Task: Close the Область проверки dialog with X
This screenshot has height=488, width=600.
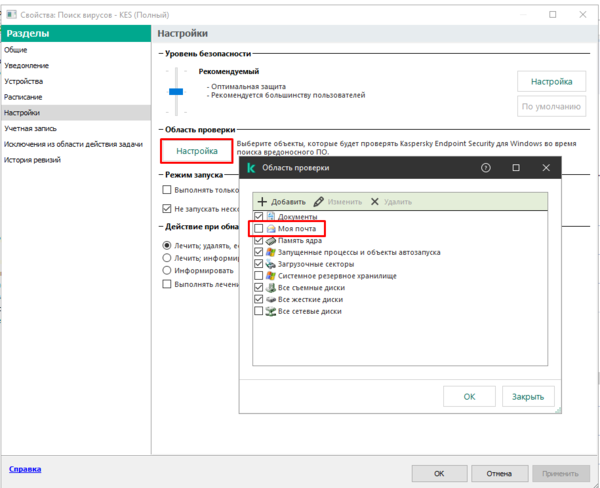Action: (546, 168)
